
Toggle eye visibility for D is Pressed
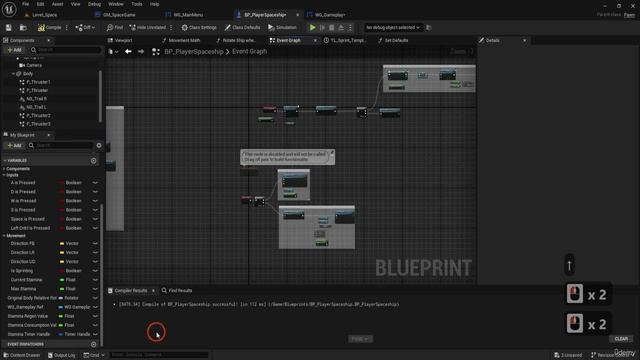pos(95,192)
